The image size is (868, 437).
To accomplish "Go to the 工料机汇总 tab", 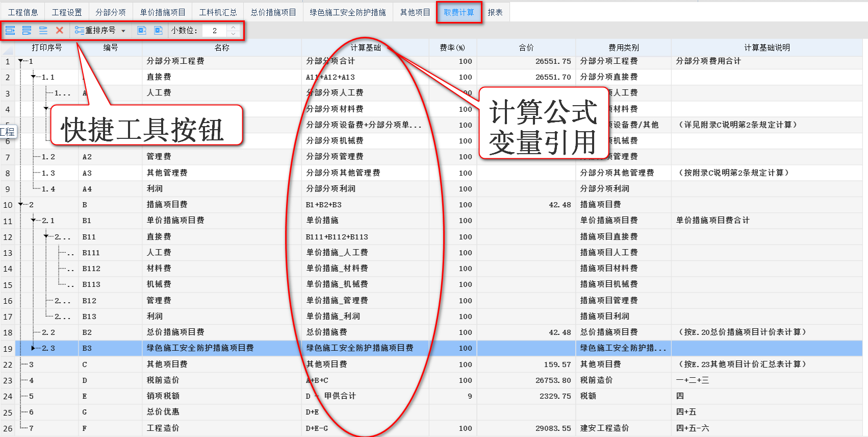I will [218, 12].
